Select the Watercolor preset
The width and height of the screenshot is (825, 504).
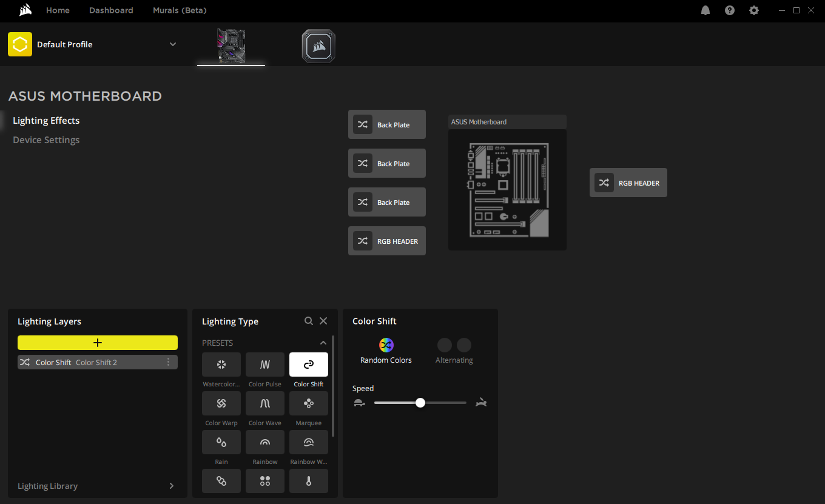(x=221, y=365)
